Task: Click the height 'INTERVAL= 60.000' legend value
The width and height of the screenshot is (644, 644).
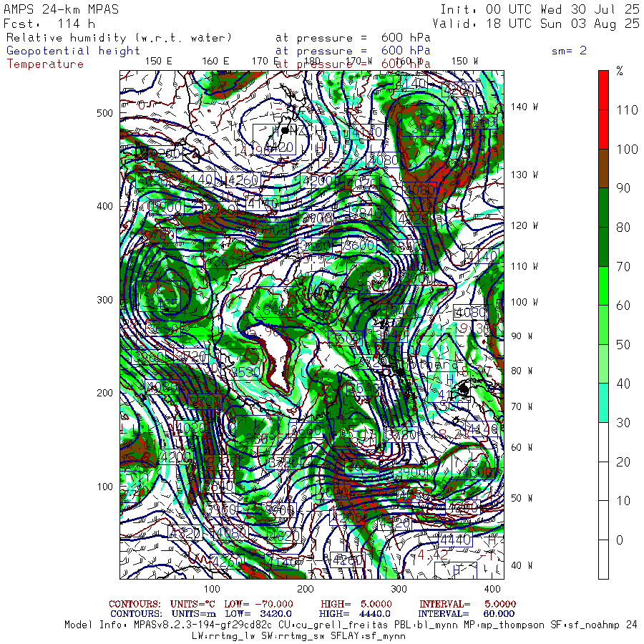Action: 466,614
